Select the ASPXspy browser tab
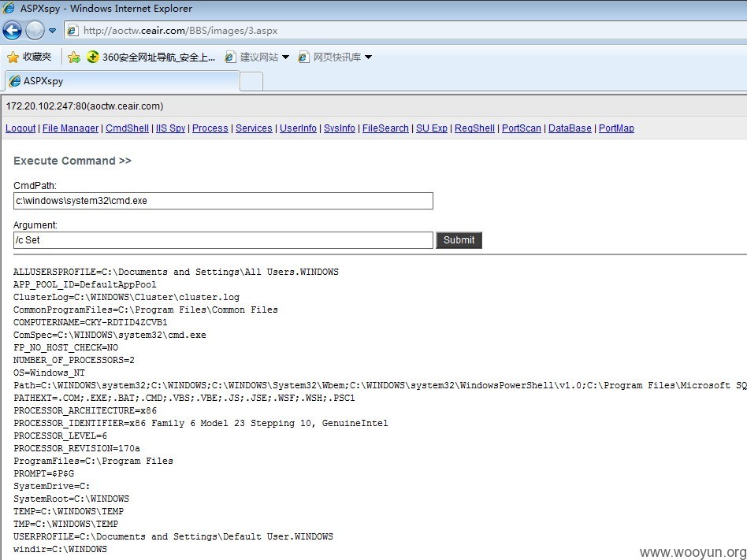747x560 pixels. (x=121, y=81)
